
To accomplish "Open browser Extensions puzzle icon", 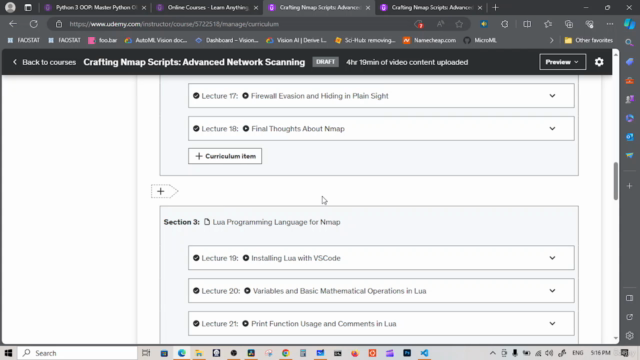I will pyautogui.click(x=505, y=24).
